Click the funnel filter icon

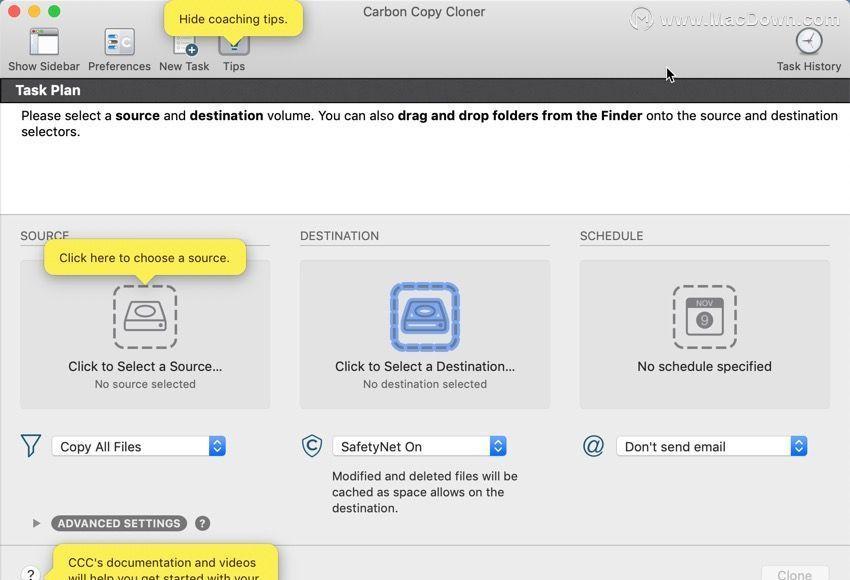tap(31, 446)
